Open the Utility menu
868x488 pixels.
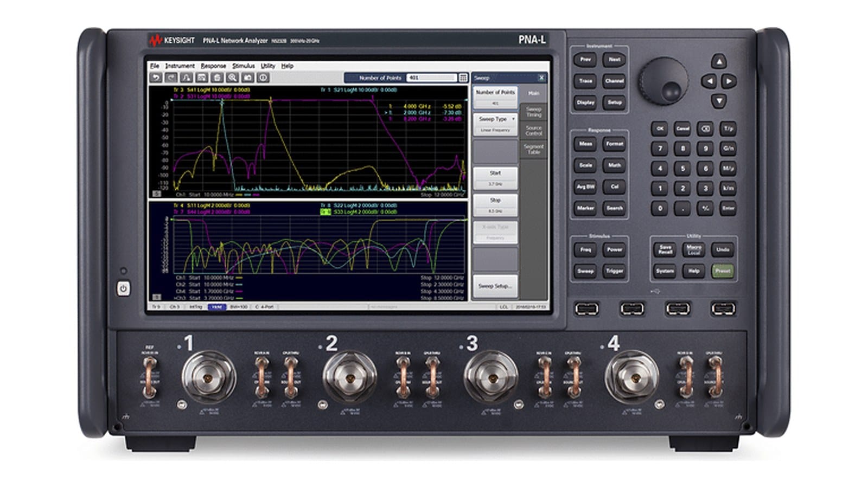pyautogui.click(x=268, y=66)
